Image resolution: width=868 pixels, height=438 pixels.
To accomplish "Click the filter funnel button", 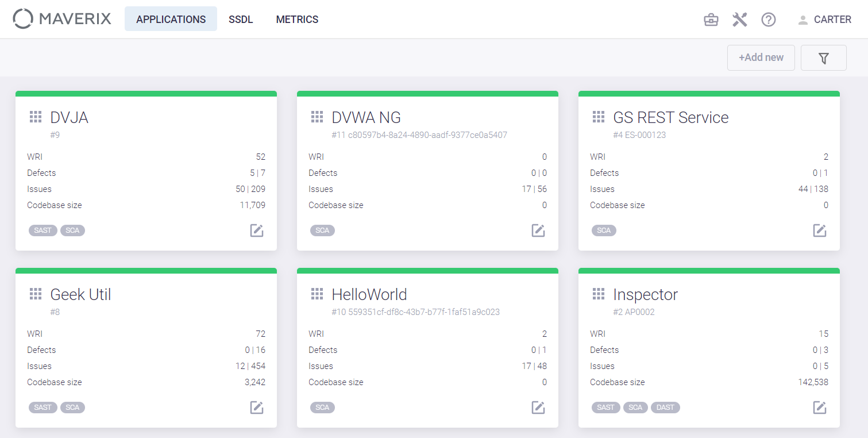I will tap(823, 57).
